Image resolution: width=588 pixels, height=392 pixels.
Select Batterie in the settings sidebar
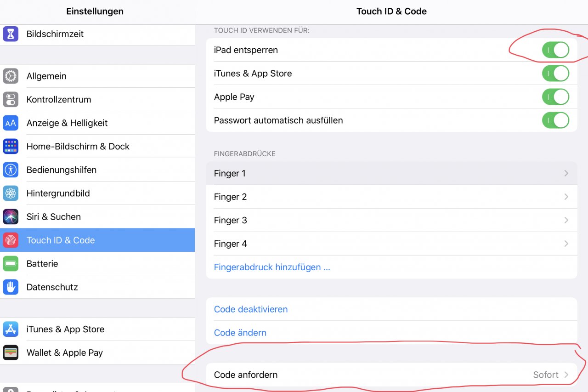[x=42, y=263]
